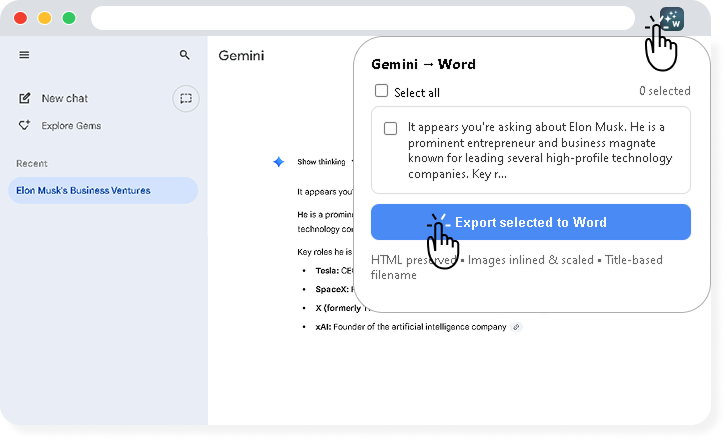Image resolution: width=727 pixels, height=441 pixels.
Task: Click the browser address bar
Action: [363, 19]
